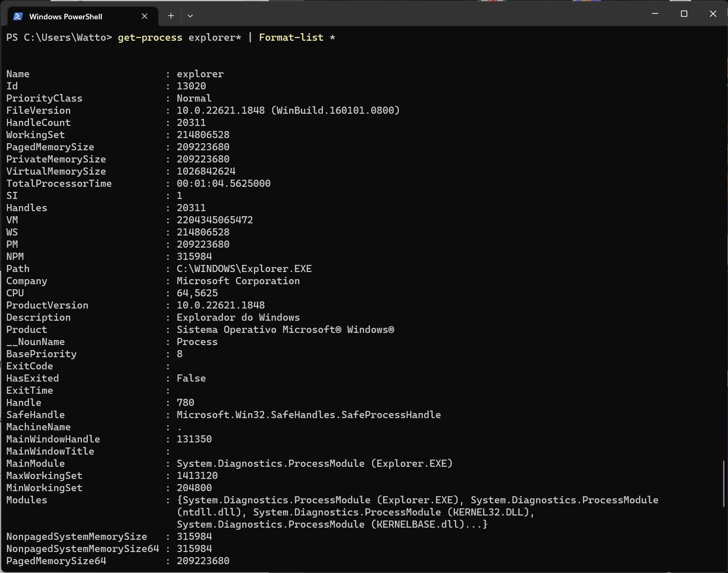The image size is (728, 573).
Task: Minimize the terminal window
Action: tap(655, 14)
